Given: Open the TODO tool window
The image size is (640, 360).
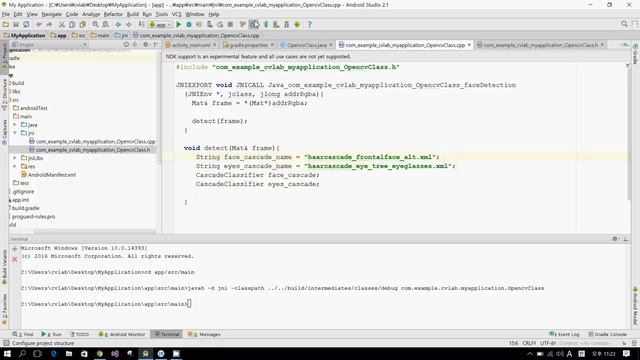Looking at the screenshot, I should (x=80, y=334).
